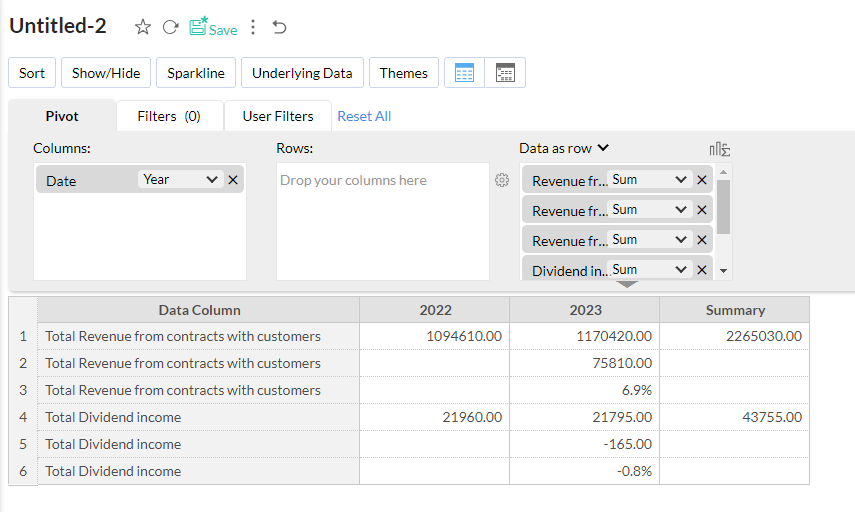Remove the Date column field
Viewport: 855px width, 512px height.
(233, 180)
